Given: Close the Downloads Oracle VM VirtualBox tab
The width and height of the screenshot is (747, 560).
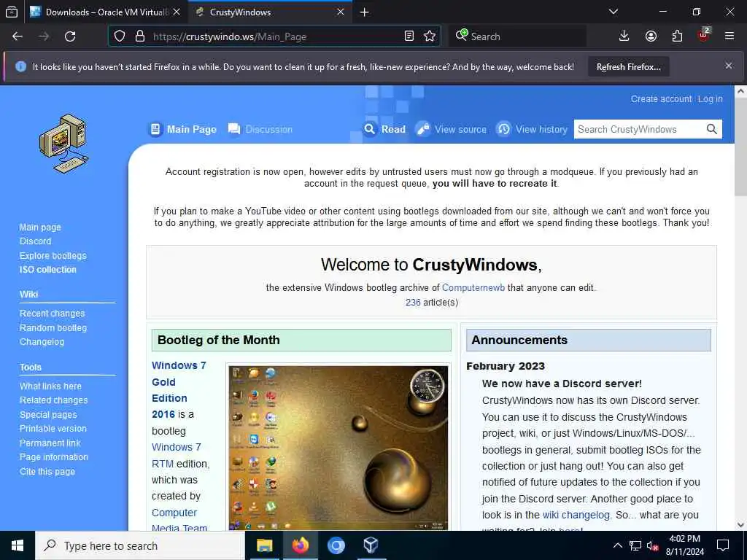Looking at the screenshot, I should (x=177, y=12).
